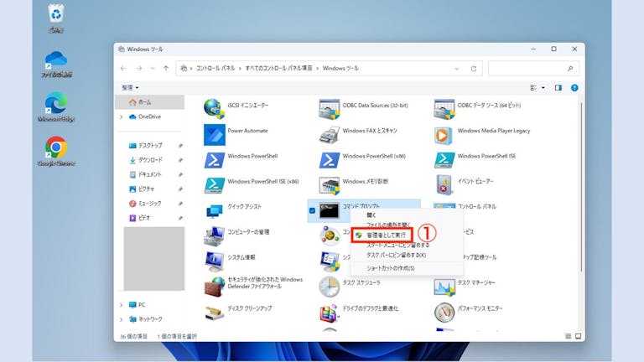
Task: Select the Windows PowerShell icon
Action: point(214,160)
